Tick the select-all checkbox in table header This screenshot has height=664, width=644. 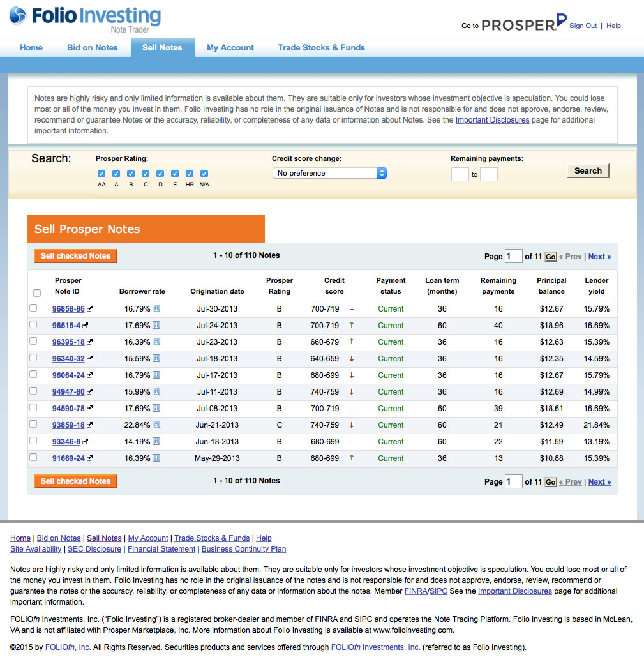click(x=37, y=293)
